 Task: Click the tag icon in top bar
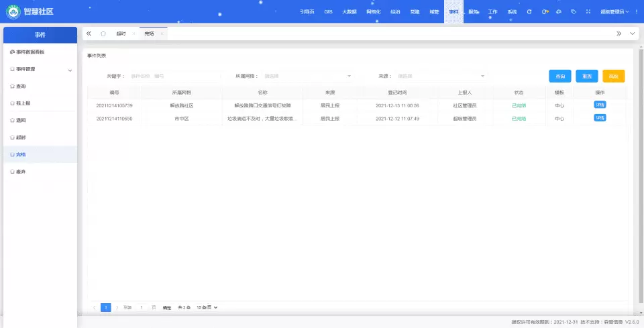574,12
